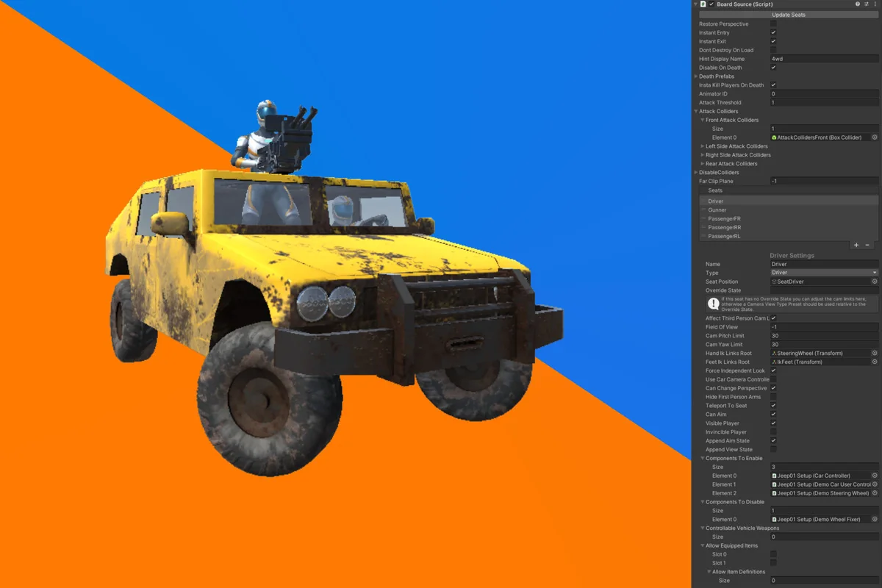882x588 pixels.
Task: Click object picker beside SeatDriver field
Action: point(875,282)
